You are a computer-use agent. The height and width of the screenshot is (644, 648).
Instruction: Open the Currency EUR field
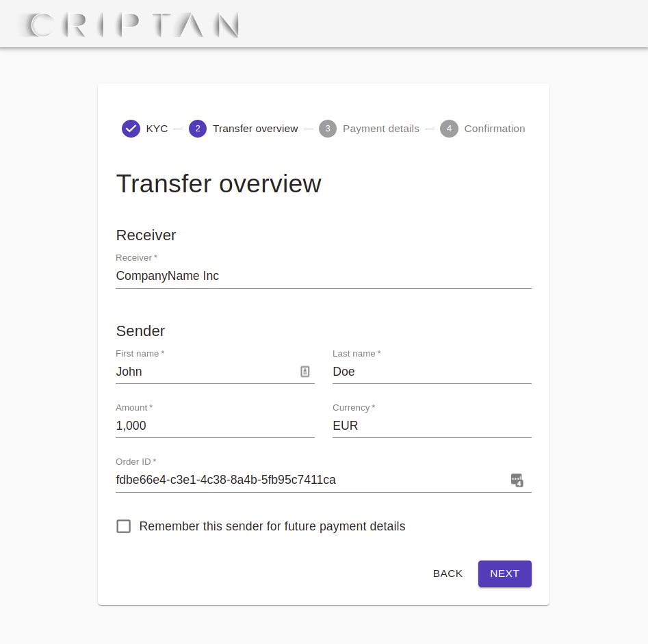pyautogui.click(x=432, y=426)
